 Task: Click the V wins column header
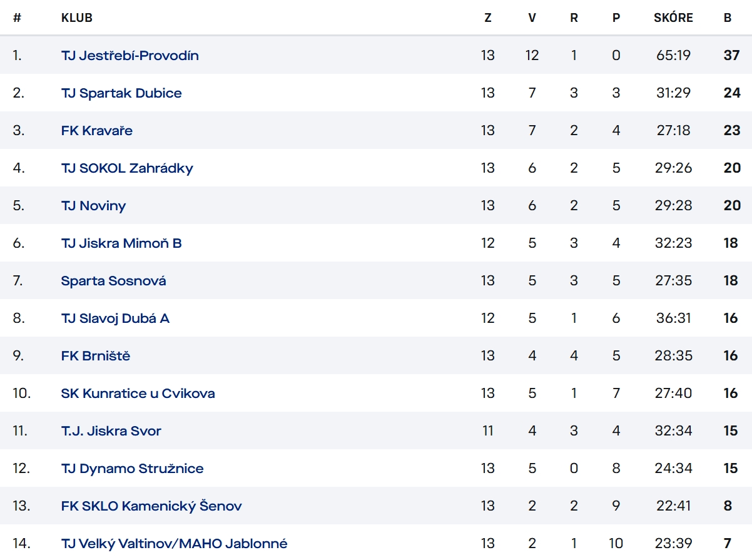[532, 18]
